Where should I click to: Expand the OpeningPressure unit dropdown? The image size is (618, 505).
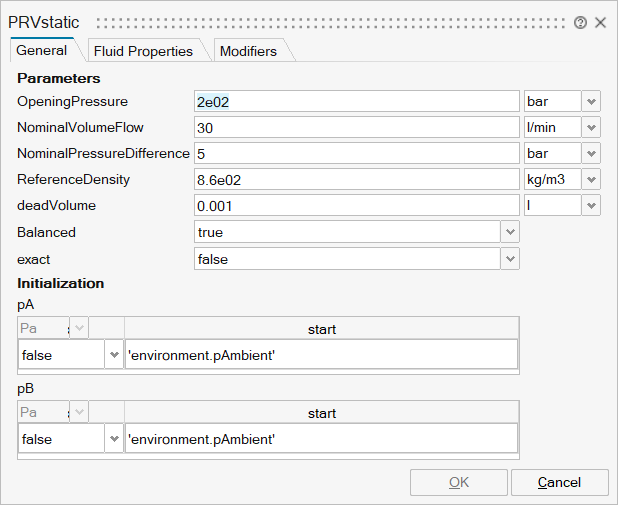(x=591, y=102)
